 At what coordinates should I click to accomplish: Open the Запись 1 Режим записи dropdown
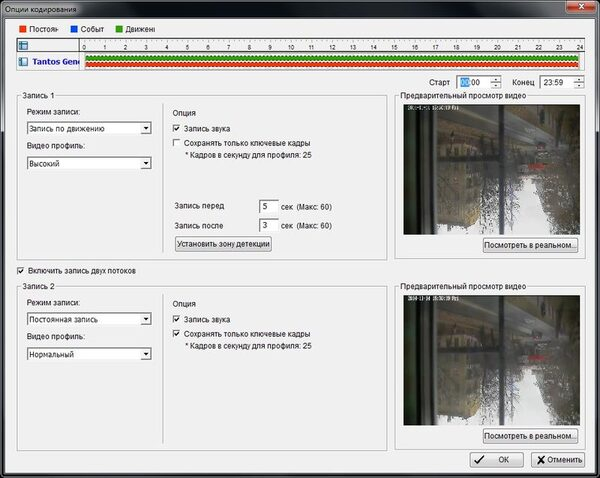click(x=89, y=128)
